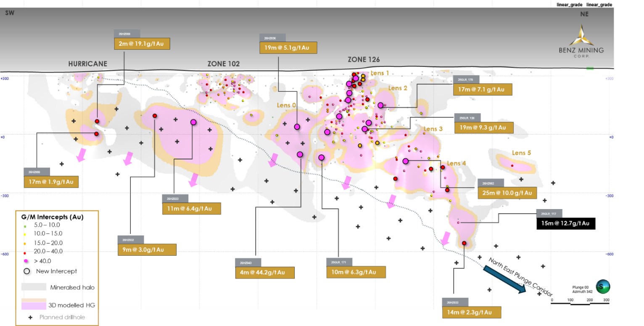Click the HURRICANE zone heading
Viewport: 644px width, 326px height.
click(x=88, y=64)
